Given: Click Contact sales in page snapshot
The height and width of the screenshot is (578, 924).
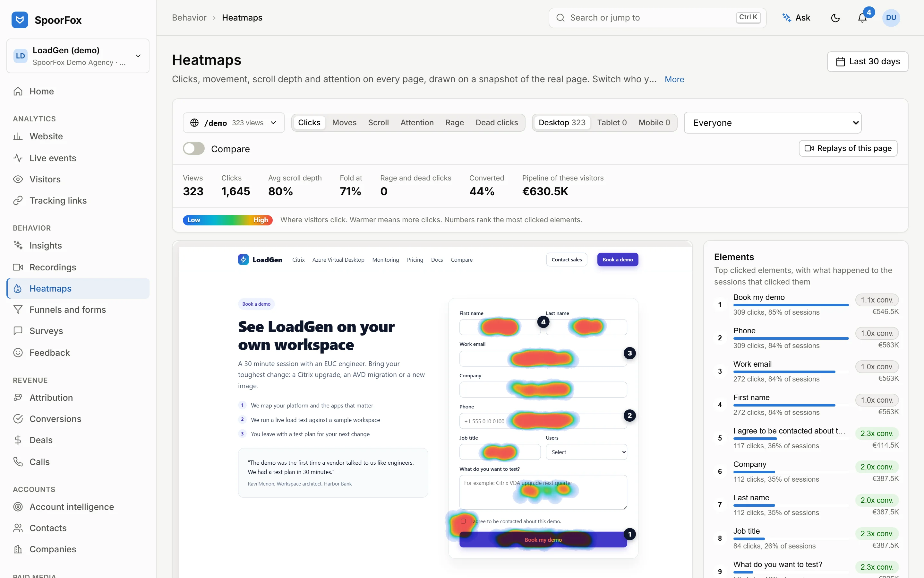Looking at the screenshot, I should (x=567, y=259).
